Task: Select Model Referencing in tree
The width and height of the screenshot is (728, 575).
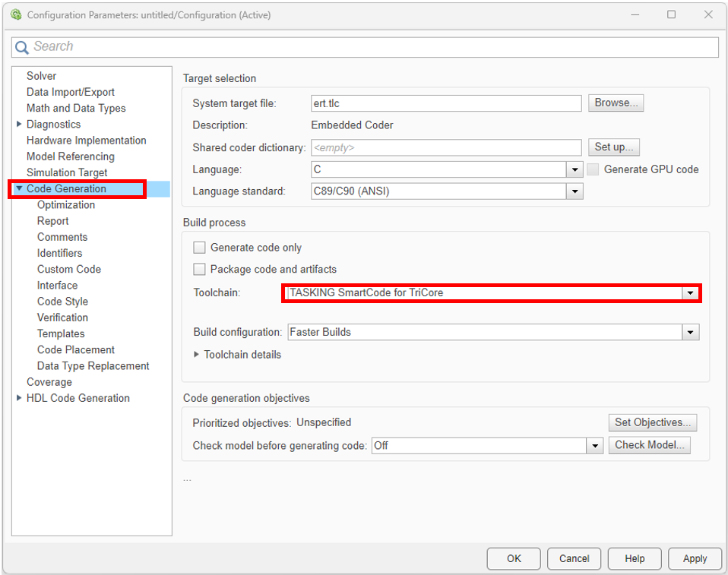Action: pyautogui.click(x=71, y=156)
